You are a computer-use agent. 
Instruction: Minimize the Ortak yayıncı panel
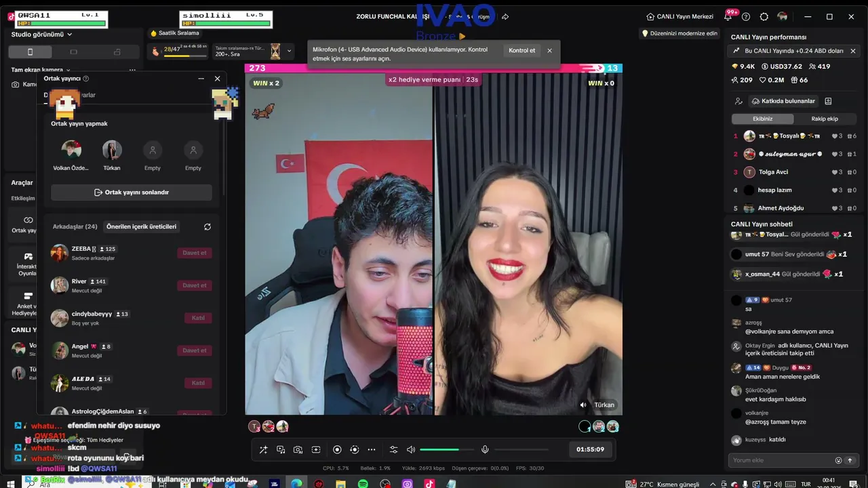(201, 79)
